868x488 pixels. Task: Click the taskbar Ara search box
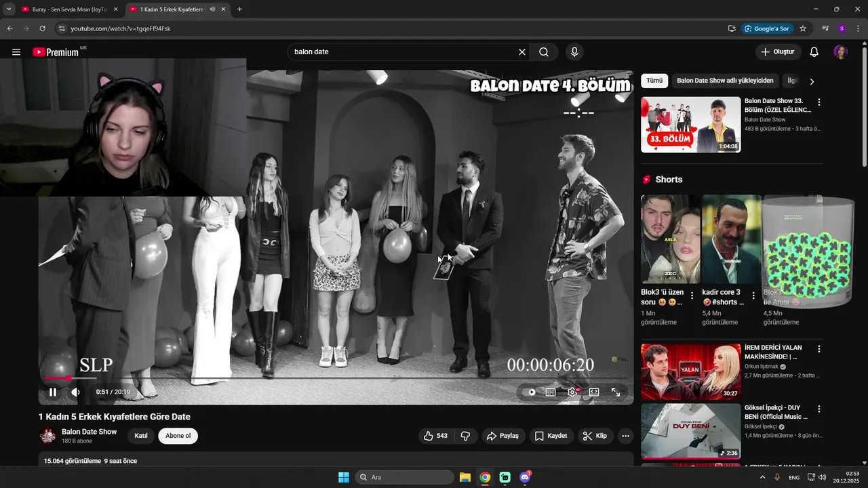[405, 477]
